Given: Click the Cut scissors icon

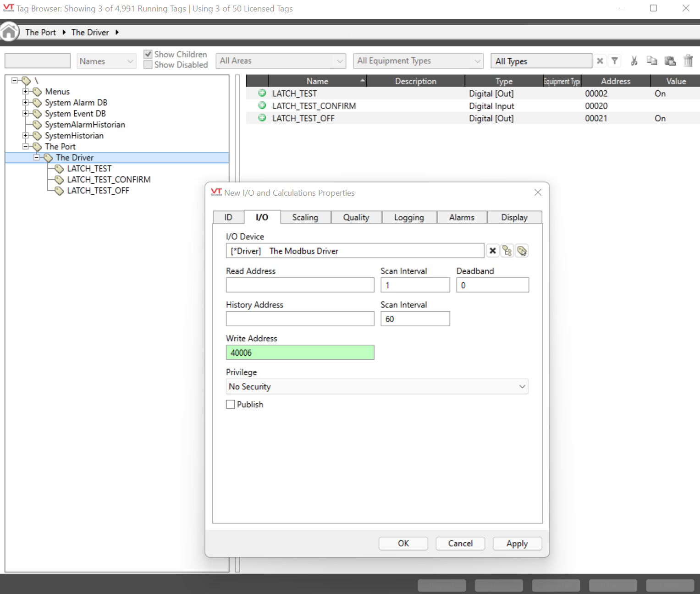Looking at the screenshot, I should pyautogui.click(x=634, y=61).
